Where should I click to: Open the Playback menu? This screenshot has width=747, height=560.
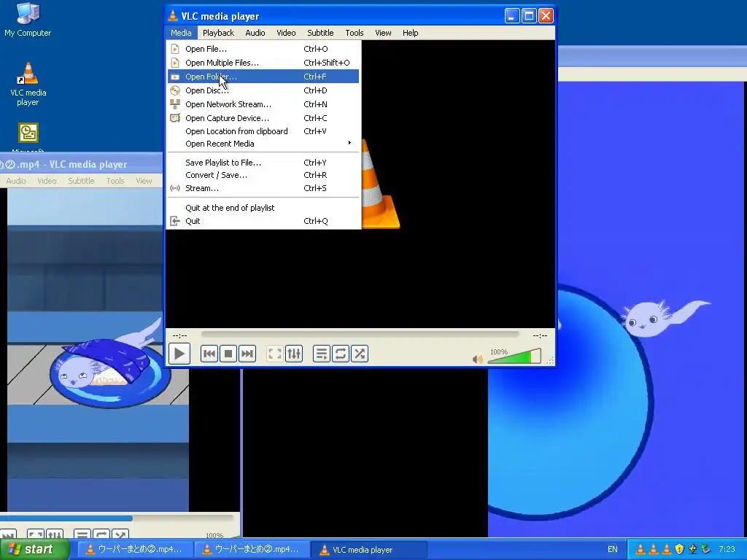(218, 33)
